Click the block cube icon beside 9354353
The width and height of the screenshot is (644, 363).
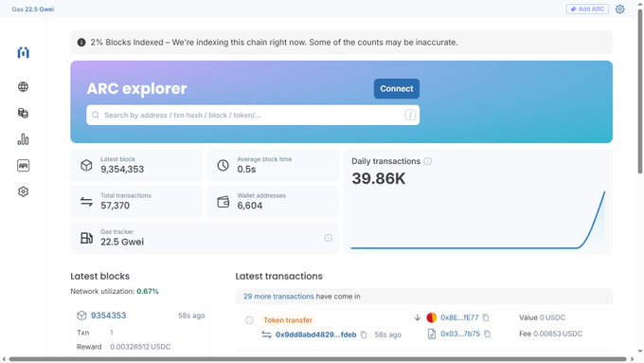(x=81, y=316)
